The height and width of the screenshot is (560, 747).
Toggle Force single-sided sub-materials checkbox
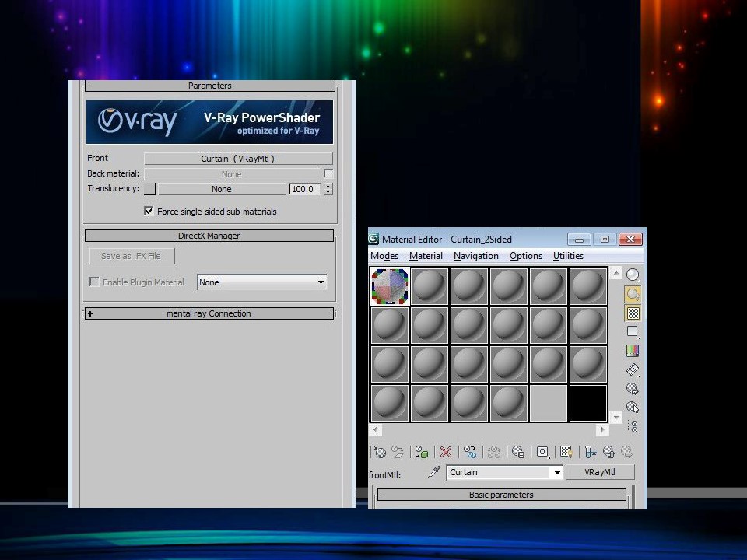tap(149, 211)
